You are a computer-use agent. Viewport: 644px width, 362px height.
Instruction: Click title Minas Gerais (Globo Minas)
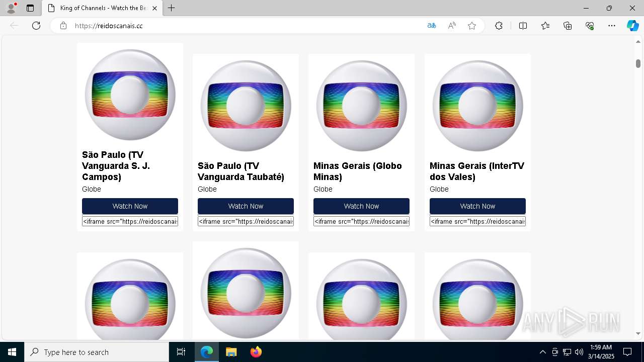click(358, 171)
